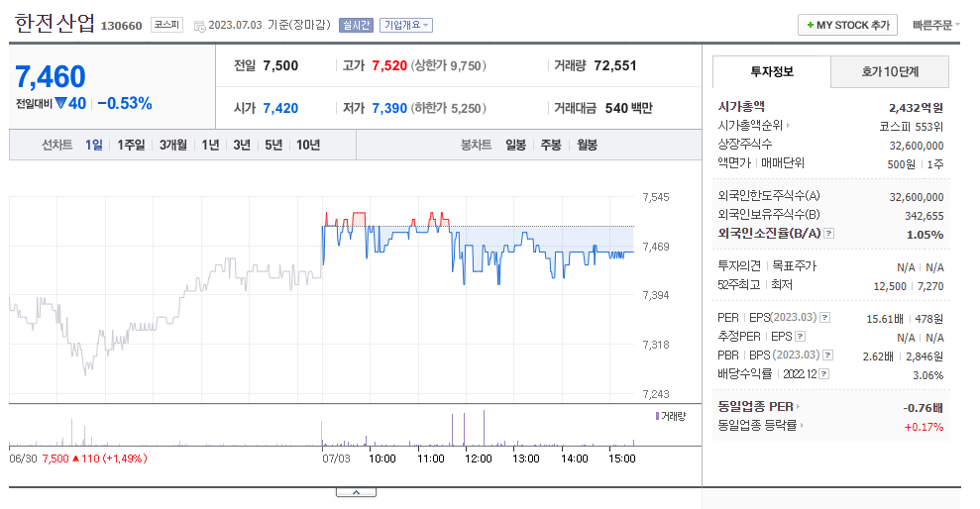This screenshot has height=509, width=980.
Task: Click help icon beside PBR BPS(2023.03)
Action: (x=828, y=356)
